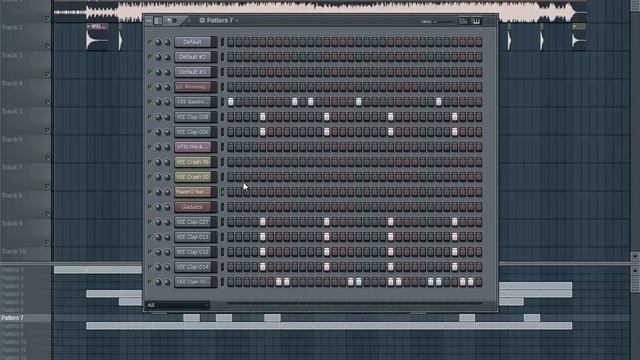Toggle first step of Default channel
Screen dimensions: 640x360
231,42
